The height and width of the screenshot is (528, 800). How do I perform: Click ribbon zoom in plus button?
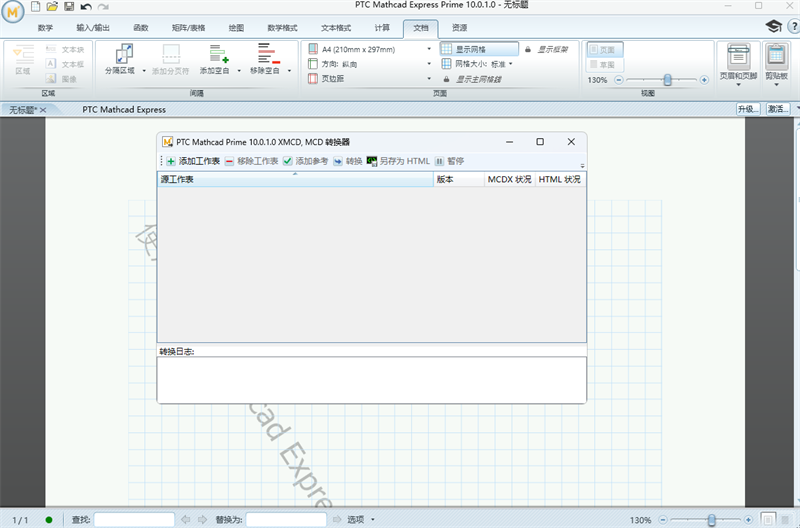tap(704, 80)
